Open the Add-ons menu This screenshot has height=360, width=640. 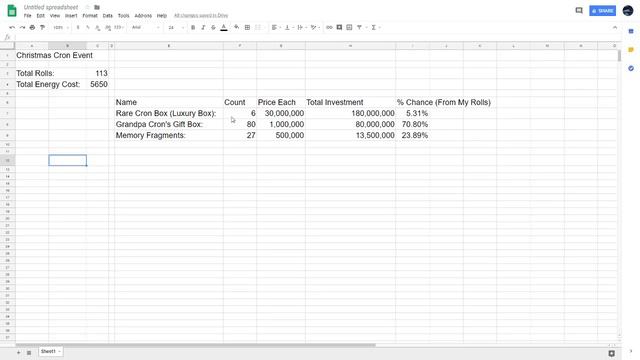tap(143, 16)
